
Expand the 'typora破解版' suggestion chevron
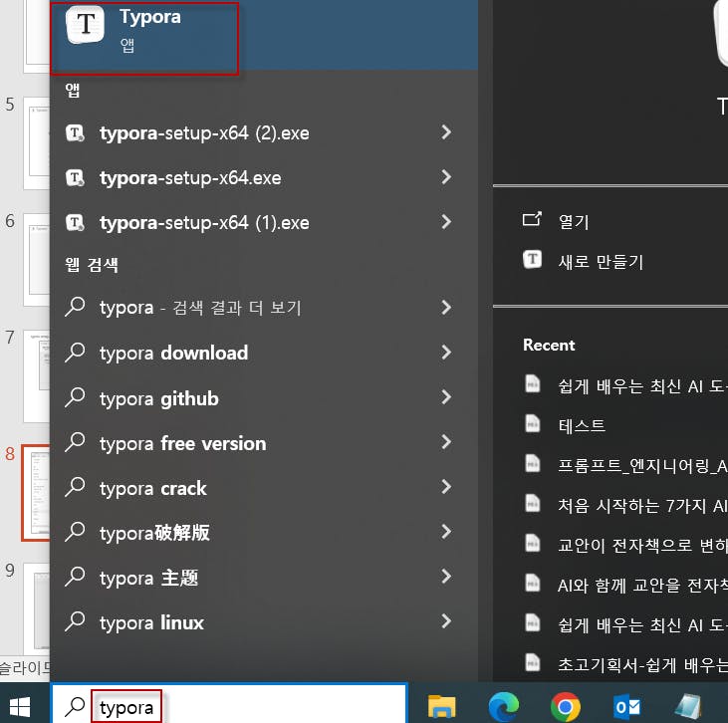click(446, 532)
